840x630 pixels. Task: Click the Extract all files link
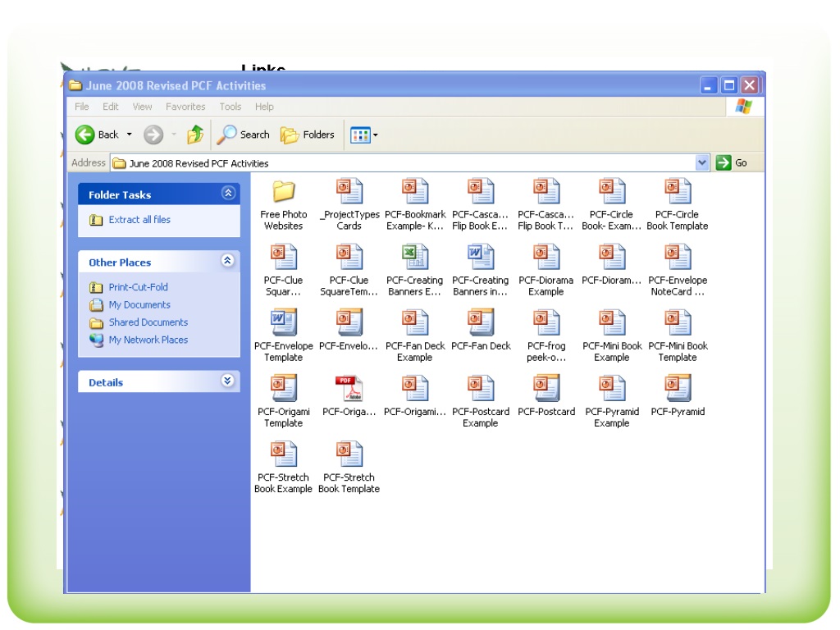139,220
